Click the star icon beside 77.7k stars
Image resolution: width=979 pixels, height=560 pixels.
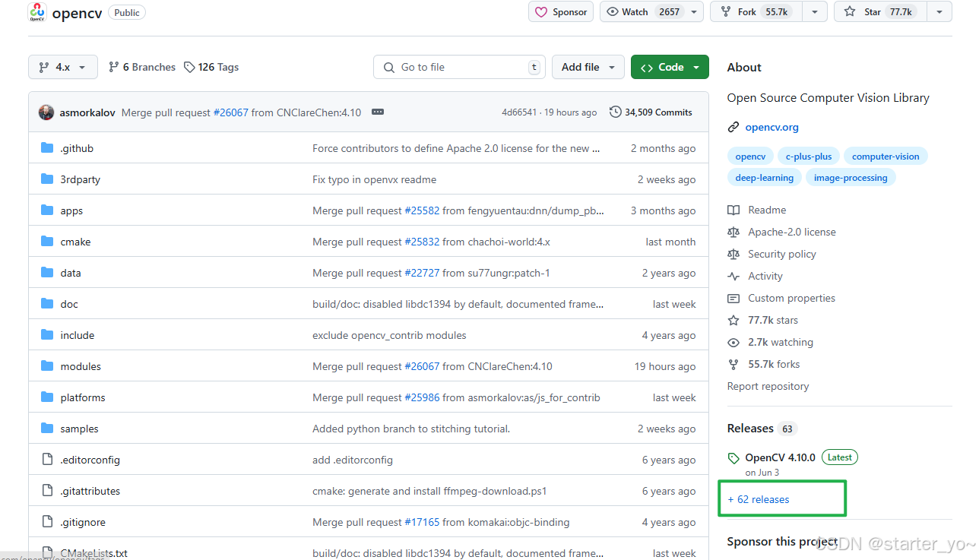tap(733, 320)
